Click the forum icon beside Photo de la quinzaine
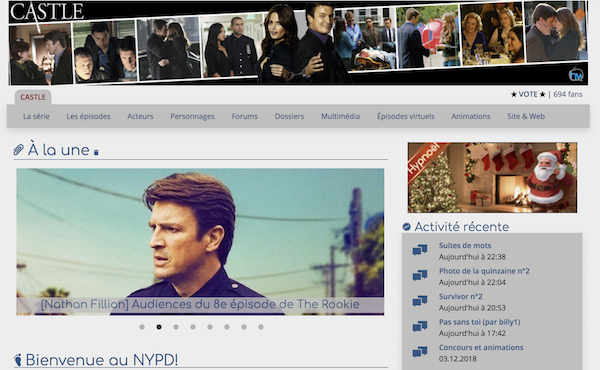Screen dimensions: 600x370 [x=420, y=275]
